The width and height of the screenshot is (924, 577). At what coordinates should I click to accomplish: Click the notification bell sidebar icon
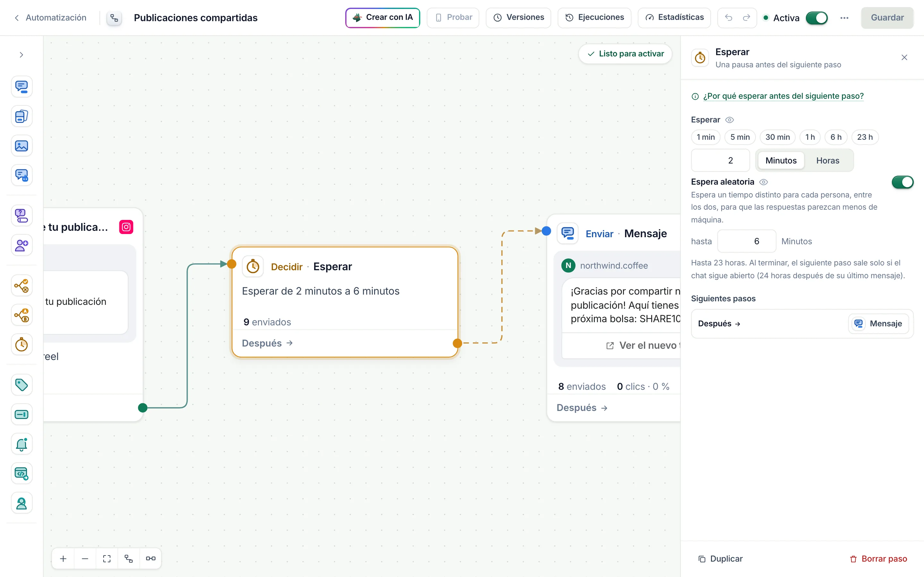tap(21, 444)
